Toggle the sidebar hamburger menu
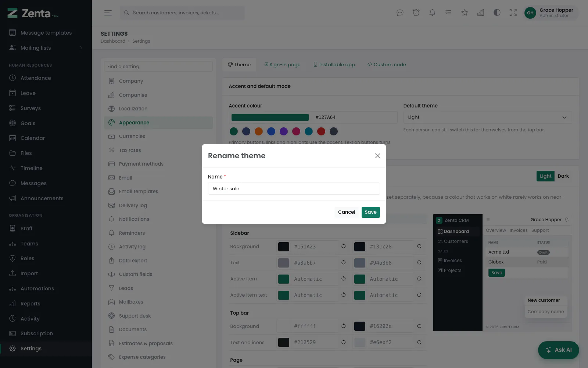This screenshot has height=368, width=588. tap(108, 13)
